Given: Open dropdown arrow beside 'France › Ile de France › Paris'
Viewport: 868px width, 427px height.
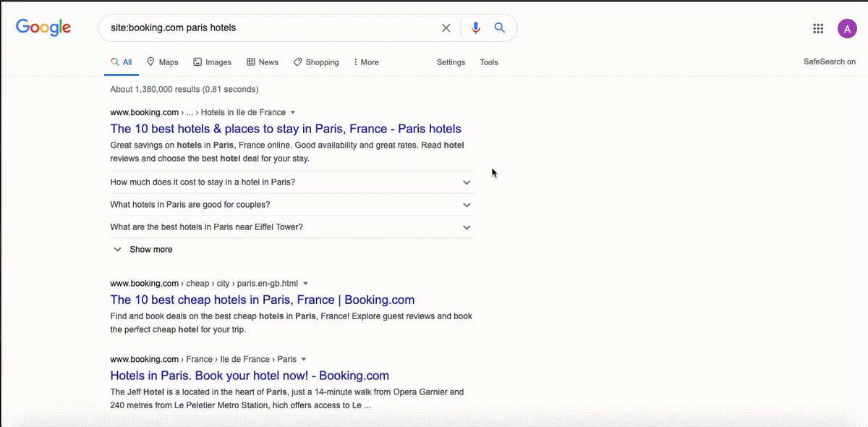Looking at the screenshot, I should [304, 359].
